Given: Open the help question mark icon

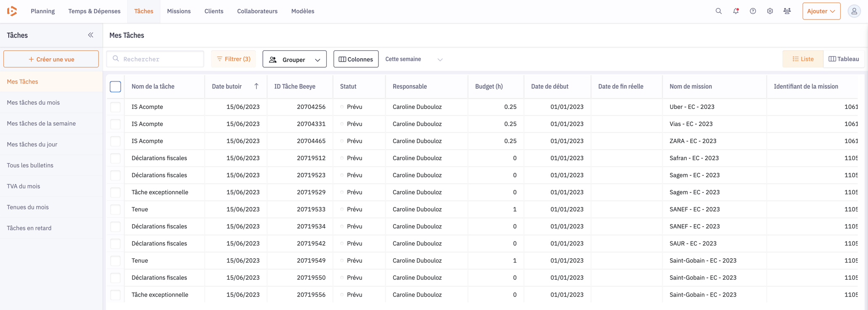Looking at the screenshot, I should (x=753, y=11).
